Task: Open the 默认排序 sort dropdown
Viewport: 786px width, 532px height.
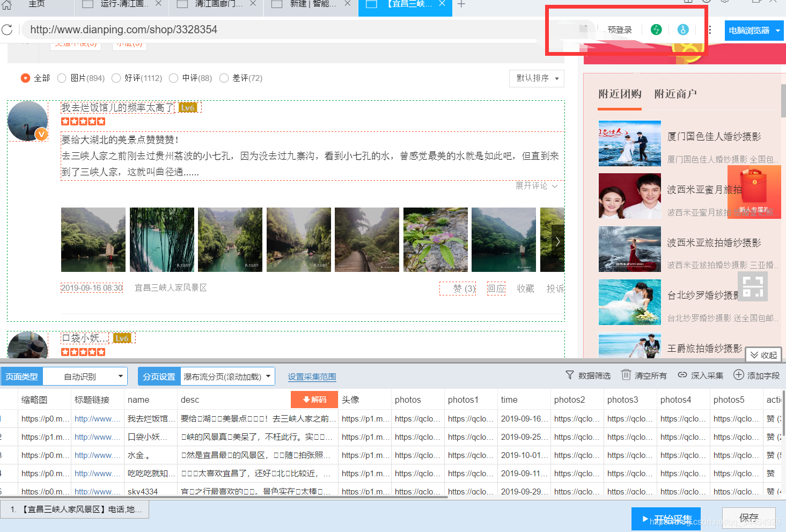Action: coord(537,78)
